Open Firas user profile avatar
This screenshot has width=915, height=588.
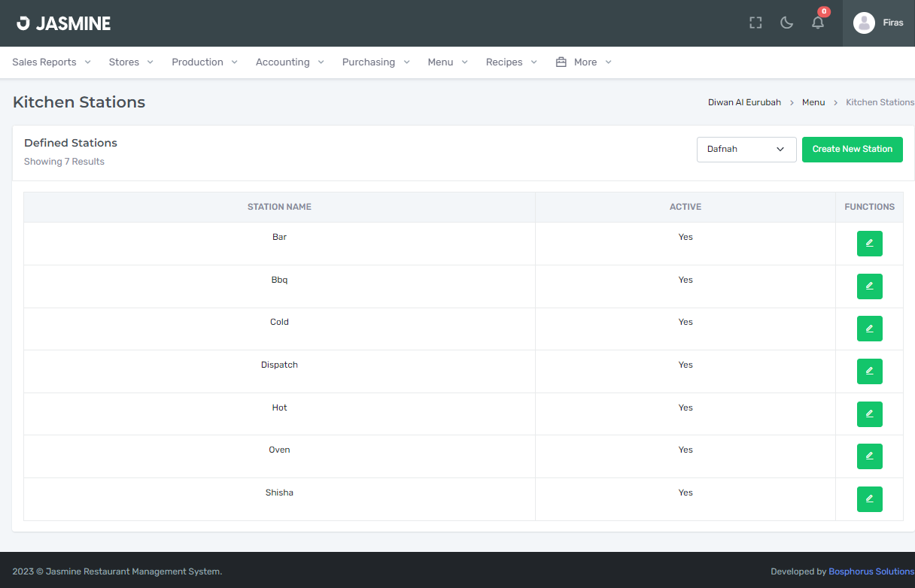pos(864,23)
